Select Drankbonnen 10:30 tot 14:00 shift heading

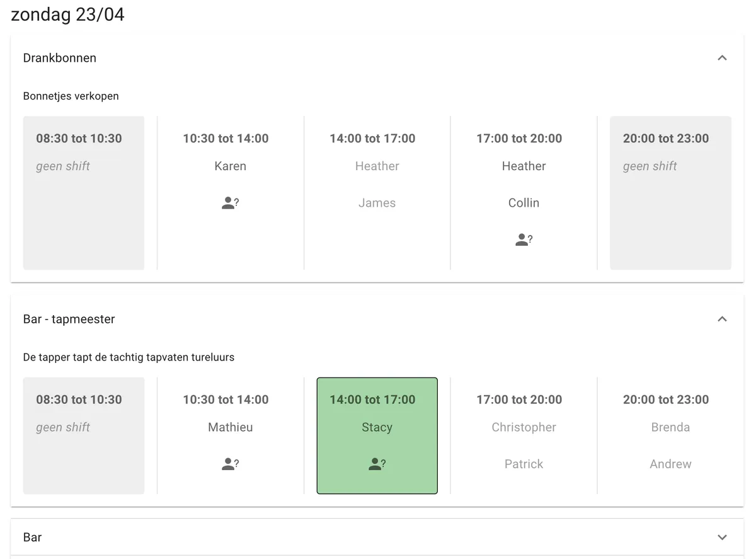pos(226,139)
